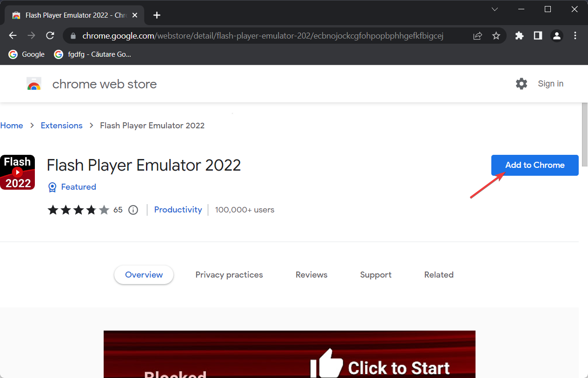Show rating info via the circled i icon
The width and height of the screenshot is (588, 378).
pyautogui.click(x=133, y=210)
